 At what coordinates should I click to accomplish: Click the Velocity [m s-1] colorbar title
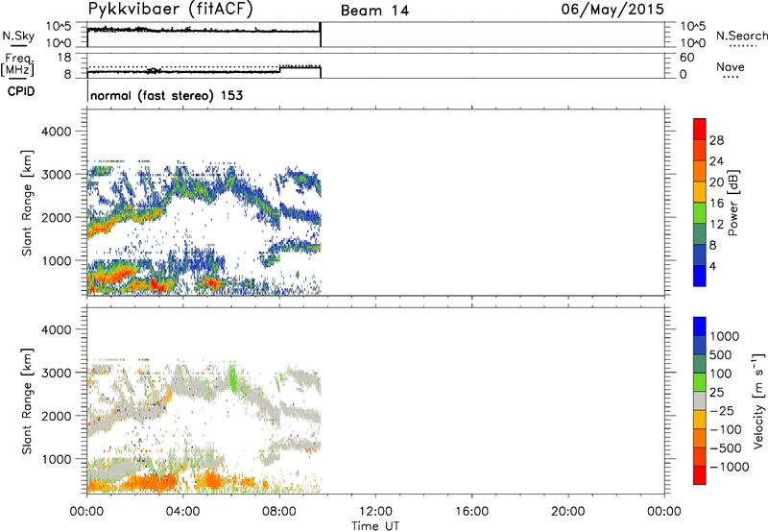[758, 400]
